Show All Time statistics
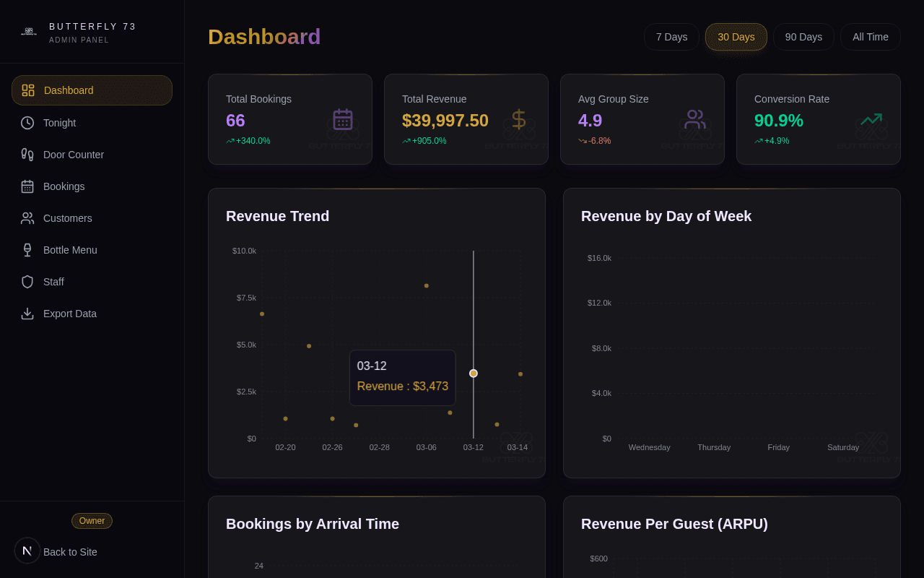924x578 pixels. [870, 37]
